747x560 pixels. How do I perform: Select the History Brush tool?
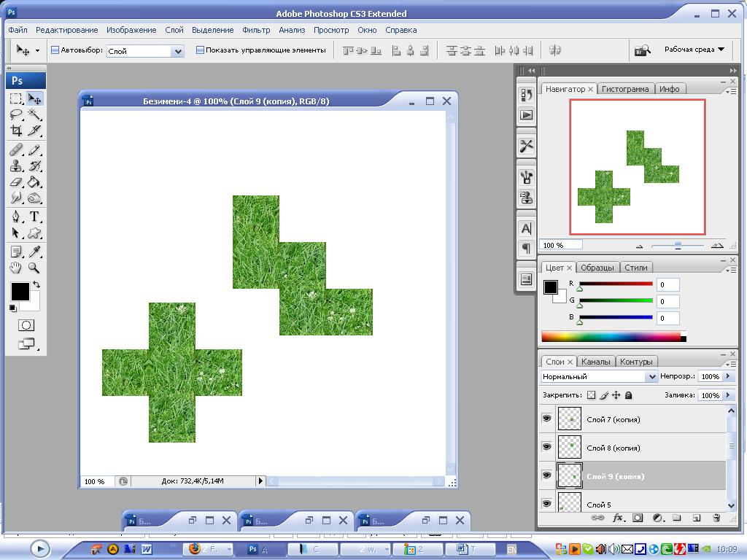coord(34,166)
